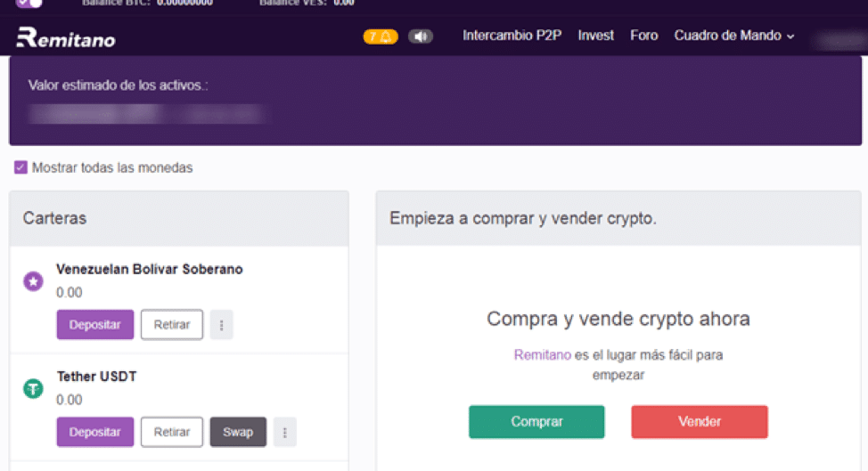
Task: Open the Foro menu item
Action: (643, 36)
